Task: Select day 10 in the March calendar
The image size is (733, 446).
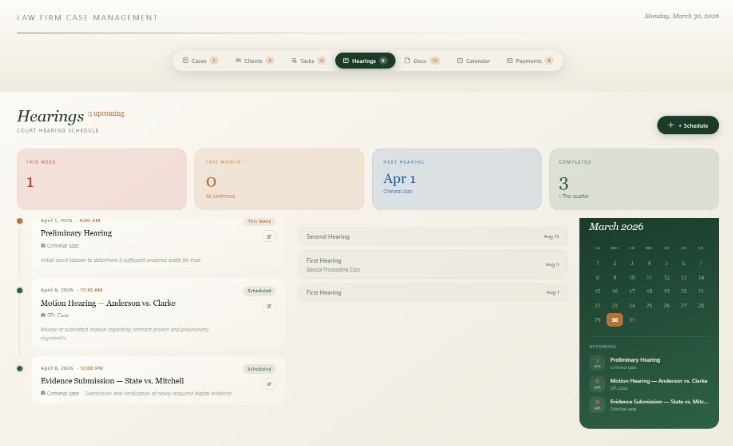Action: 632,277
